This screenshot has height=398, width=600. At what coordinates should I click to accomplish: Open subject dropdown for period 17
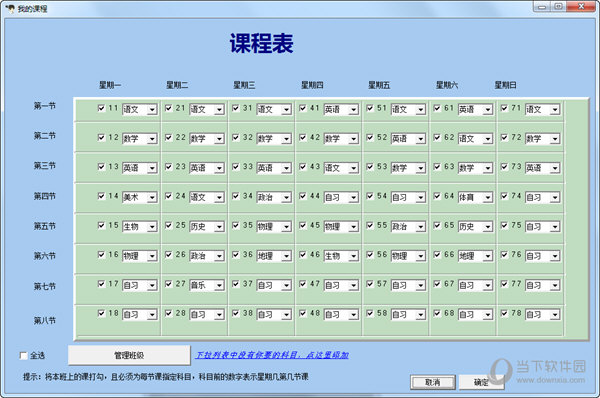pyautogui.click(x=152, y=285)
